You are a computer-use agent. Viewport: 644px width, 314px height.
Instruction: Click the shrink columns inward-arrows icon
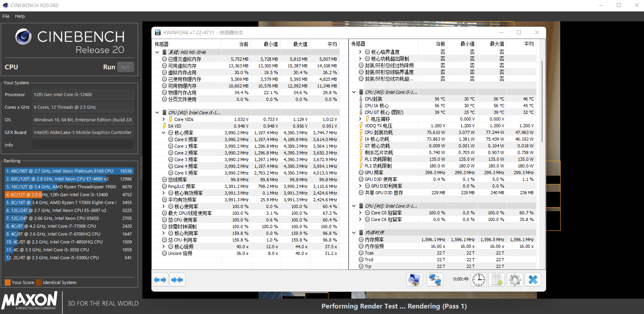point(177,280)
